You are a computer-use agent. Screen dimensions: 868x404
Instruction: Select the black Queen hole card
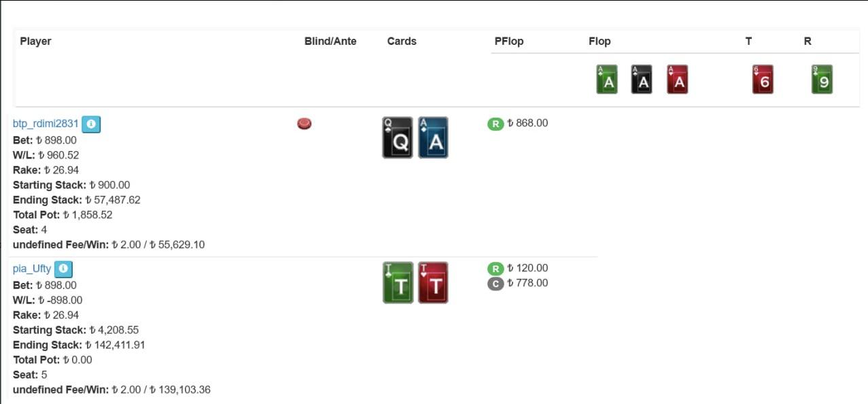coord(398,138)
